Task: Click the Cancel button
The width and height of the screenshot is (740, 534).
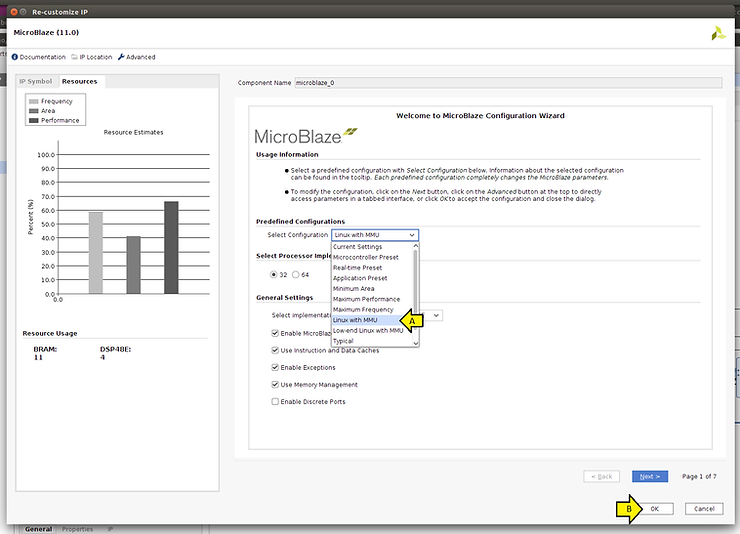Action: (x=704, y=509)
